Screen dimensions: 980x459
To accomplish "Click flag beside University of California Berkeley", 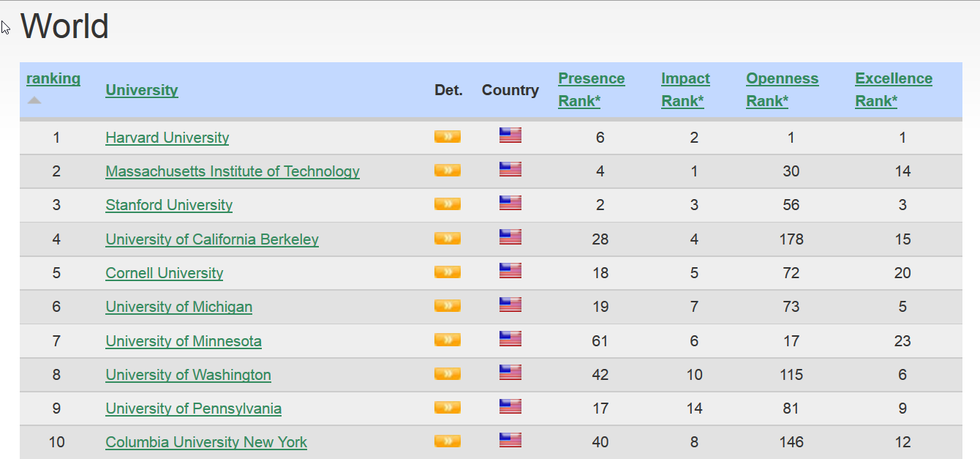I will 510,237.
